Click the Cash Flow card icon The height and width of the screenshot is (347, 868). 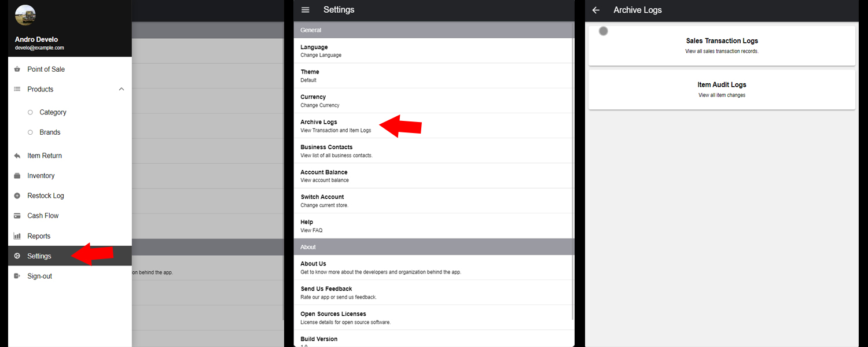17,216
